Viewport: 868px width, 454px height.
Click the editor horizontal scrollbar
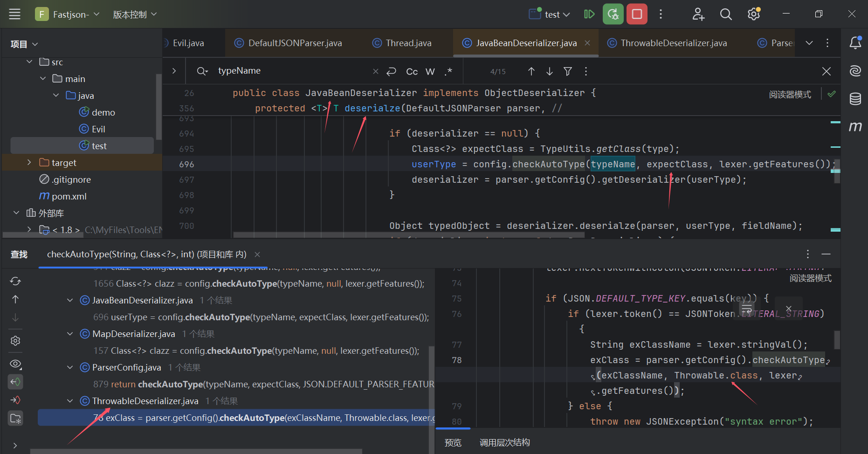pyautogui.click(x=408, y=235)
